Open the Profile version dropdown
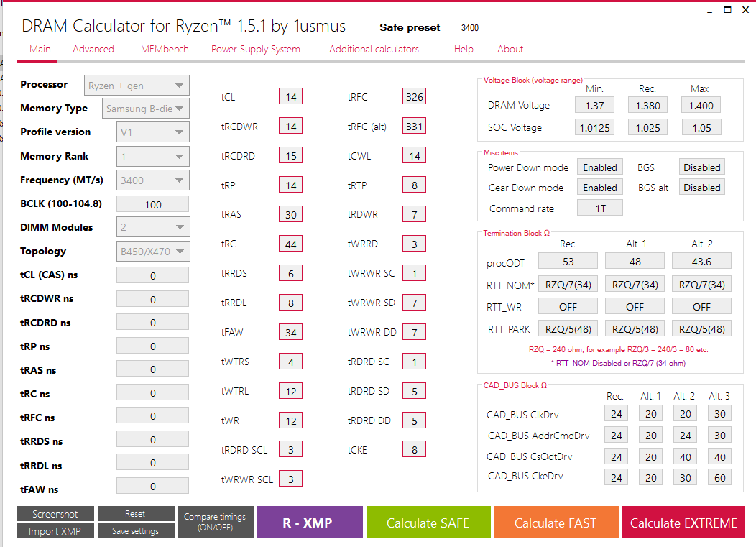Screen dimensions: 756x547 (153, 132)
